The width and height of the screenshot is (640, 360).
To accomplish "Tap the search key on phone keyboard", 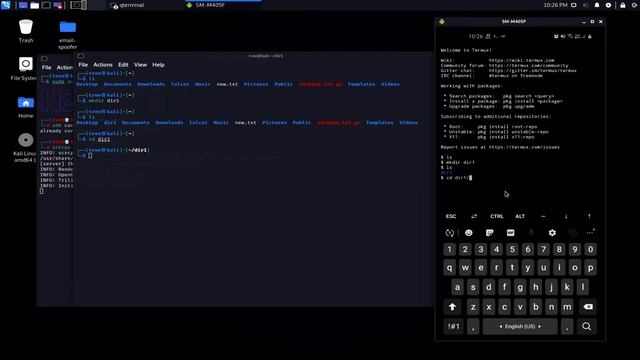I will tap(587, 327).
